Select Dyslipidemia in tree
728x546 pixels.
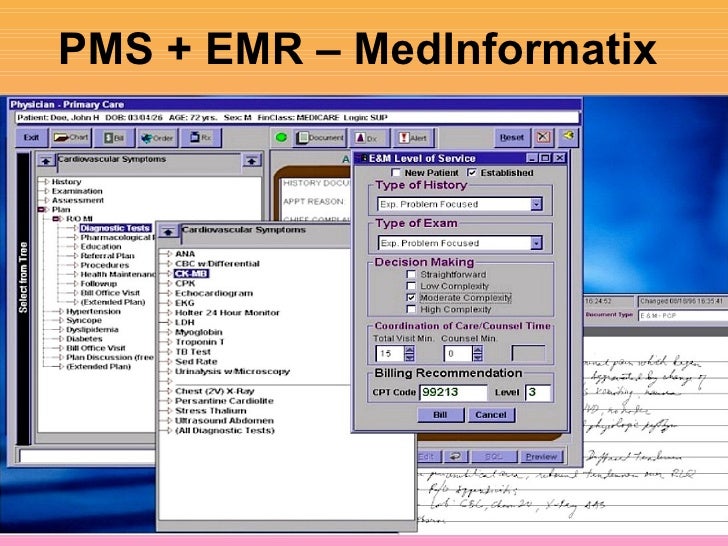click(x=92, y=330)
